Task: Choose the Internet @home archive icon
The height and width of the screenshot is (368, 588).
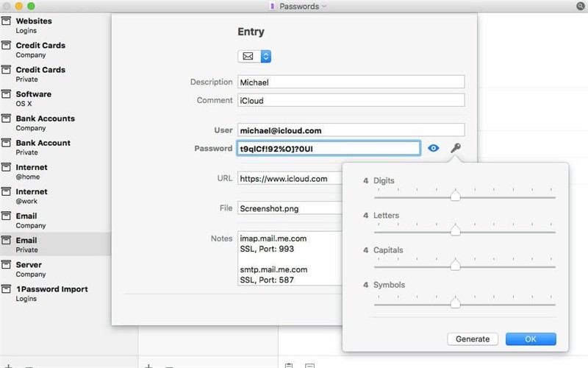Action: [6, 168]
